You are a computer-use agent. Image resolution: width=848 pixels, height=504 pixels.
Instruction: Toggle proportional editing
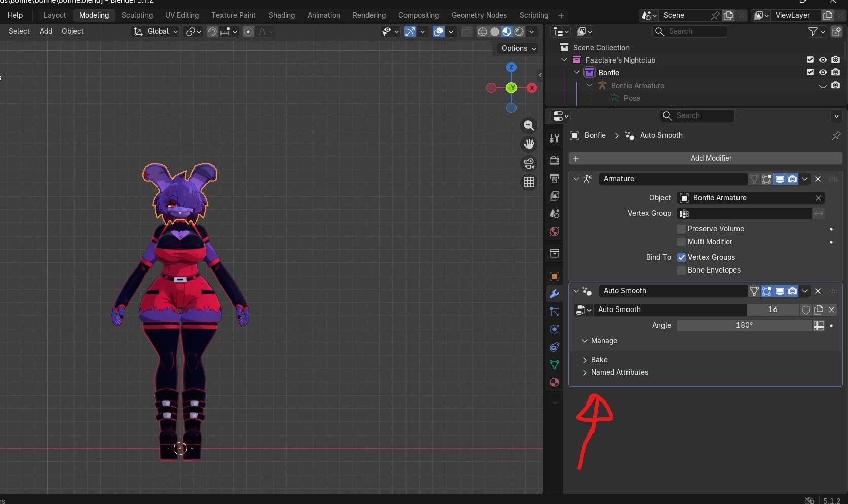[x=248, y=32]
